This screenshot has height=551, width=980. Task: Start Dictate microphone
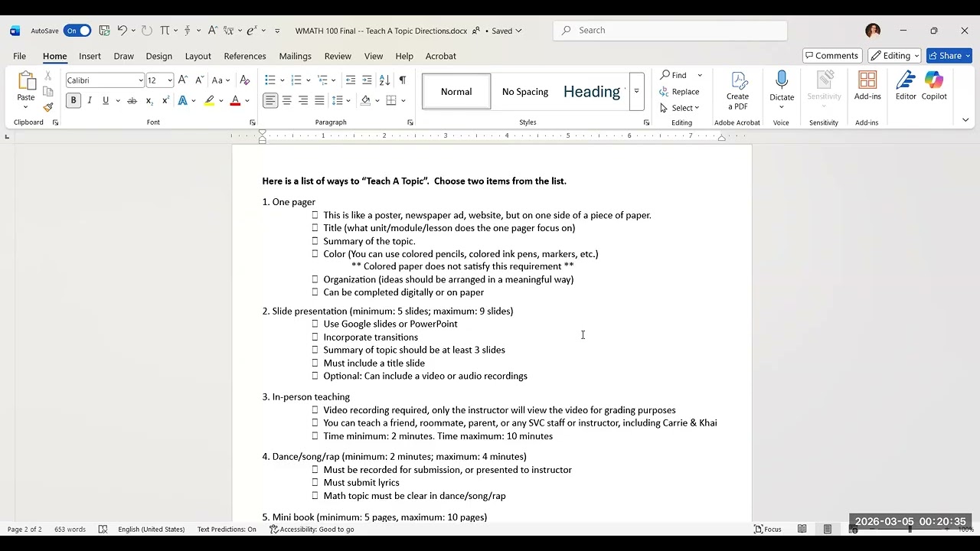click(x=782, y=86)
